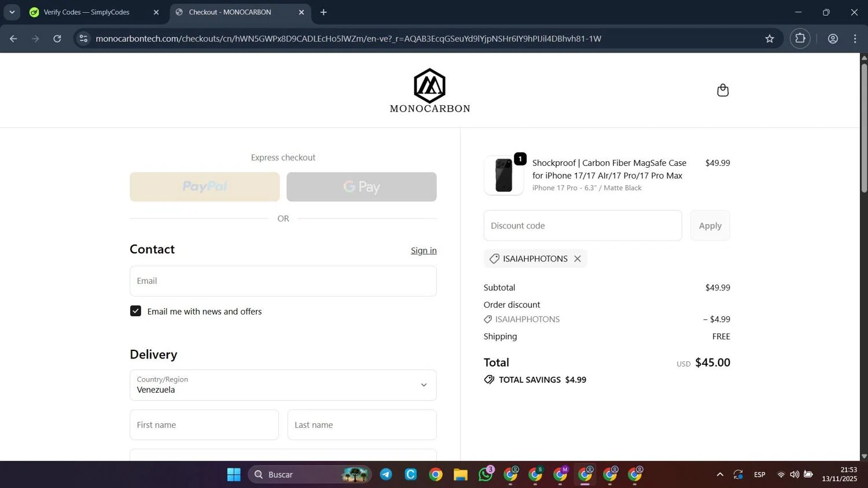Expand the Country/Region Venezuela dropdown
Image resolution: width=868 pixels, height=488 pixels.
click(283, 385)
